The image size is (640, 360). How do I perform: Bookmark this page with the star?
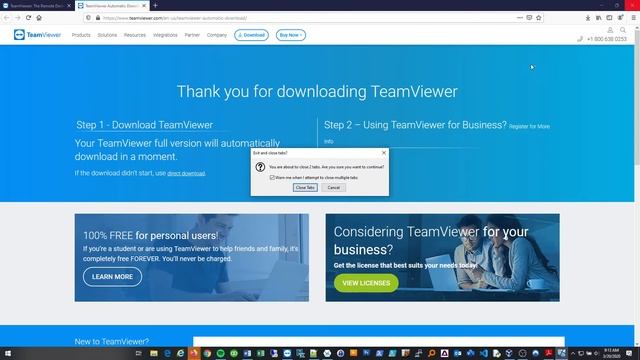(539, 18)
